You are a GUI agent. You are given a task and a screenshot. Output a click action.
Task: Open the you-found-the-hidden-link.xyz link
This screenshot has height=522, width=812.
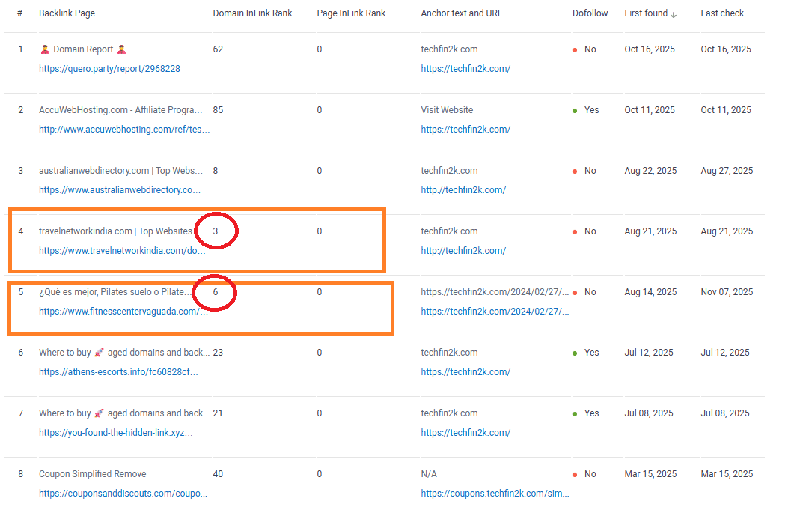[115, 433]
